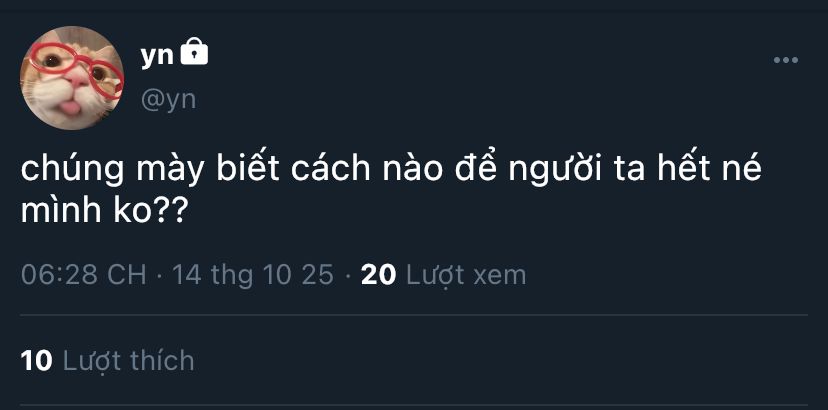The height and width of the screenshot is (410, 828).
Task: Click the 14 thg 10 25 date
Action: pos(253,274)
